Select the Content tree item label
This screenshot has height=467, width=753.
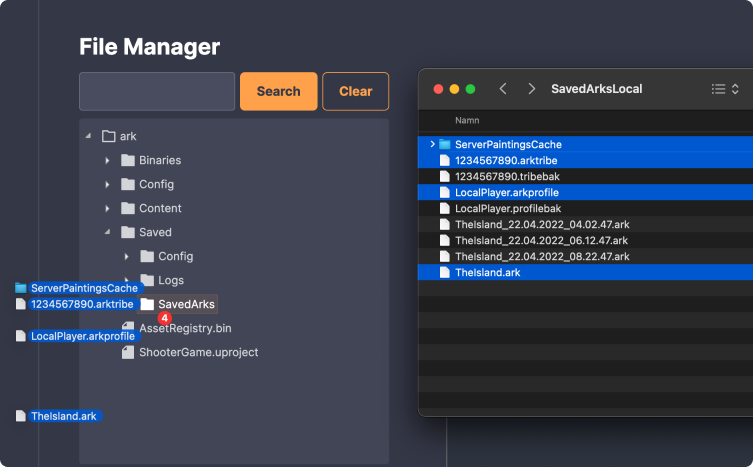pos(160,208)
